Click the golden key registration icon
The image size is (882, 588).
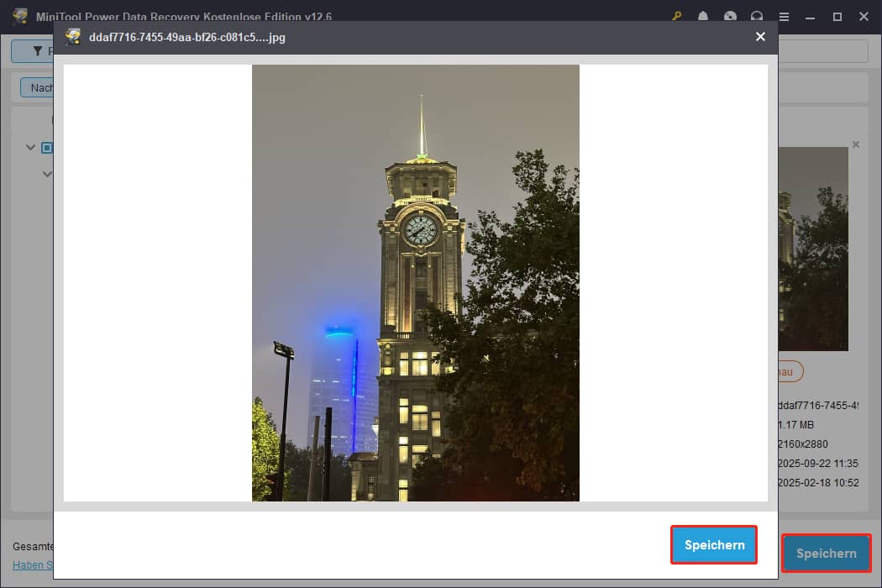[x=677, y=17]
